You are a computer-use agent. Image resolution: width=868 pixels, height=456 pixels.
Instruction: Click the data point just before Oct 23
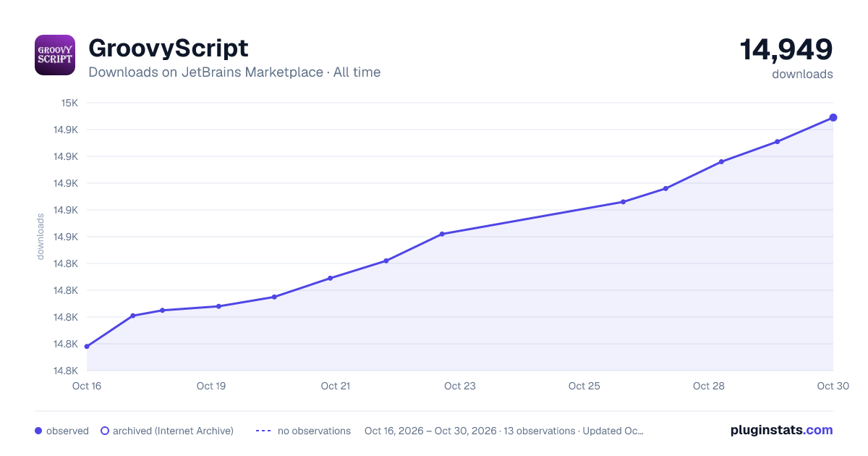[442, 234]
